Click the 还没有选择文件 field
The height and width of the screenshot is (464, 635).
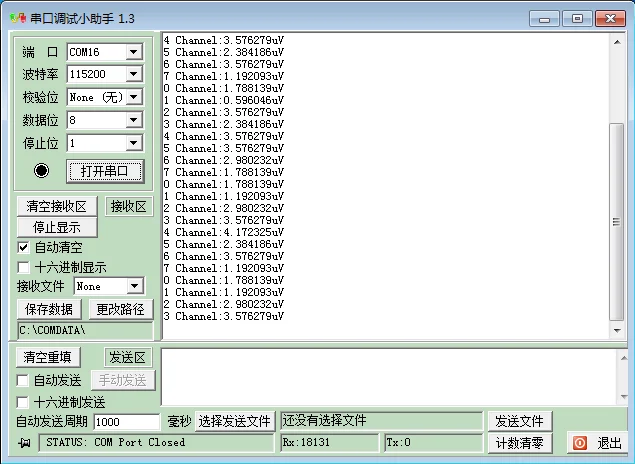(x=381, y=421)
